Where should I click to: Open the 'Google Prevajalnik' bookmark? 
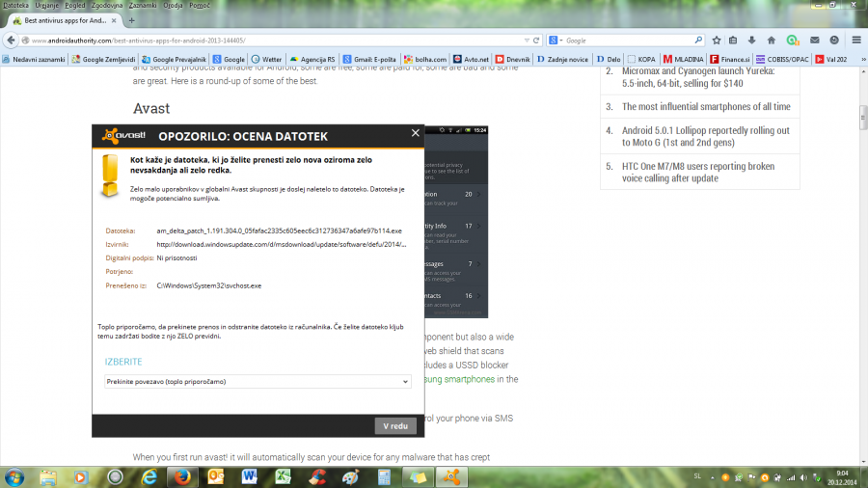coord(176,59)
